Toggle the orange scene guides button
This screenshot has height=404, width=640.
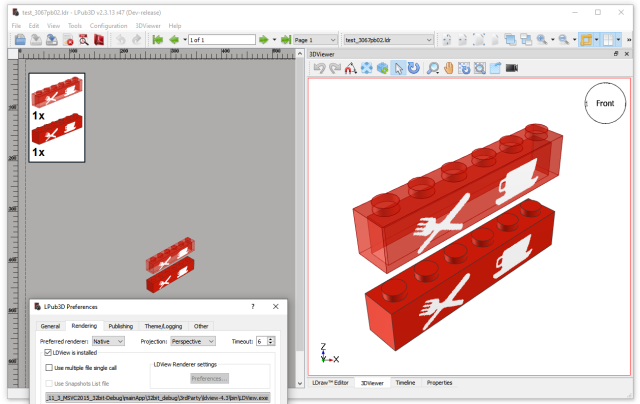point(586,40)
